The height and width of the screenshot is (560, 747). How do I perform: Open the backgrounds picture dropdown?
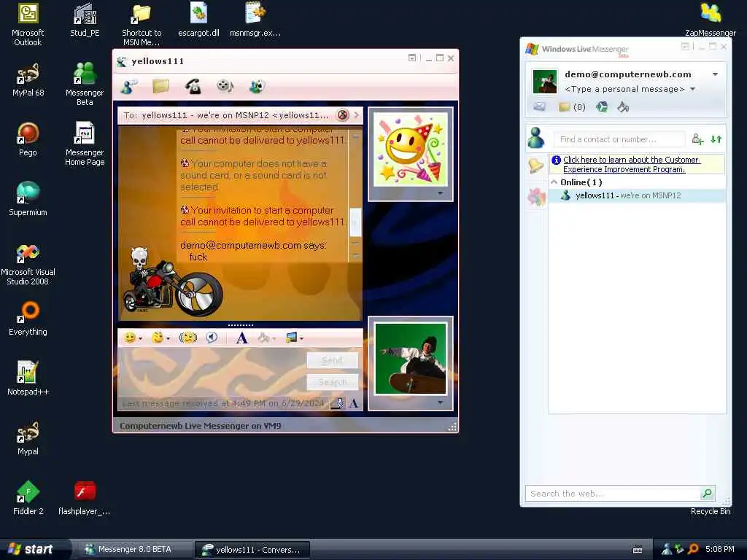point(295,338)
